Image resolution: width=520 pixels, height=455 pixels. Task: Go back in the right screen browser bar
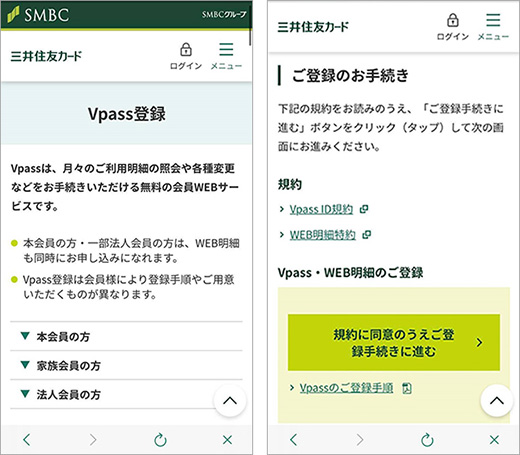click(293, 440)
